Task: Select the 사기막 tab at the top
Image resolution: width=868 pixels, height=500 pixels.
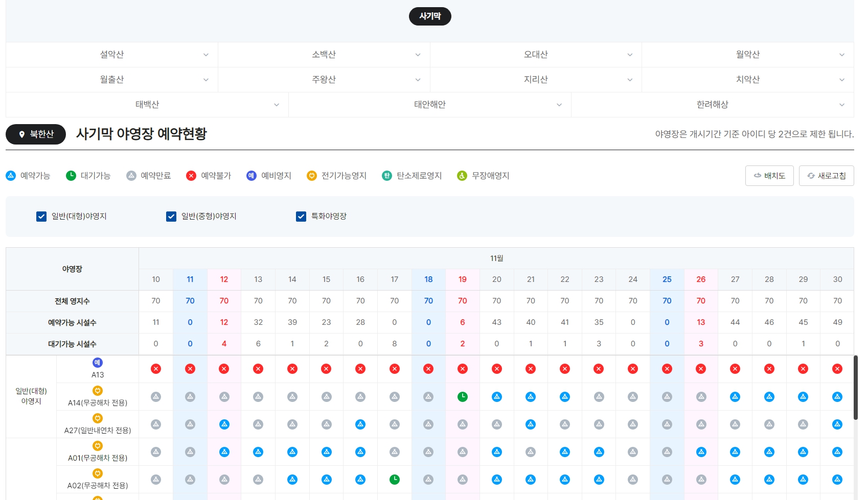Action: tap(430, 16)
